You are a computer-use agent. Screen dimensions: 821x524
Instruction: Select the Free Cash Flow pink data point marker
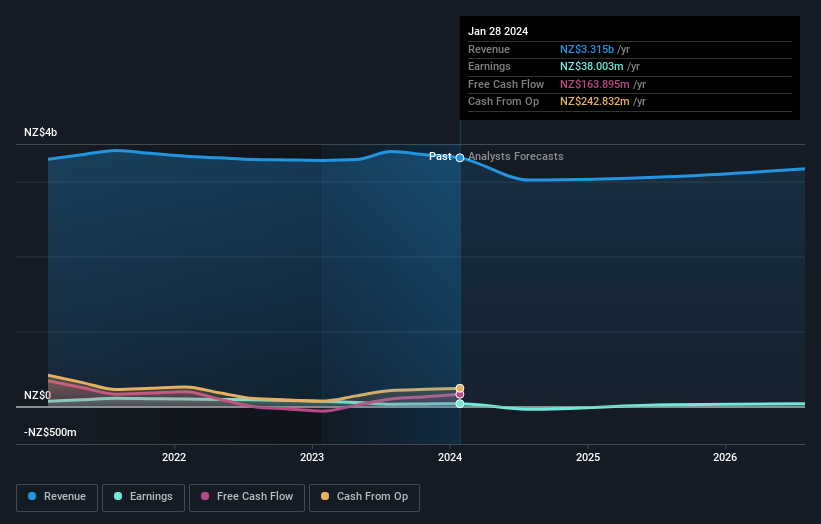pos(460,394)
